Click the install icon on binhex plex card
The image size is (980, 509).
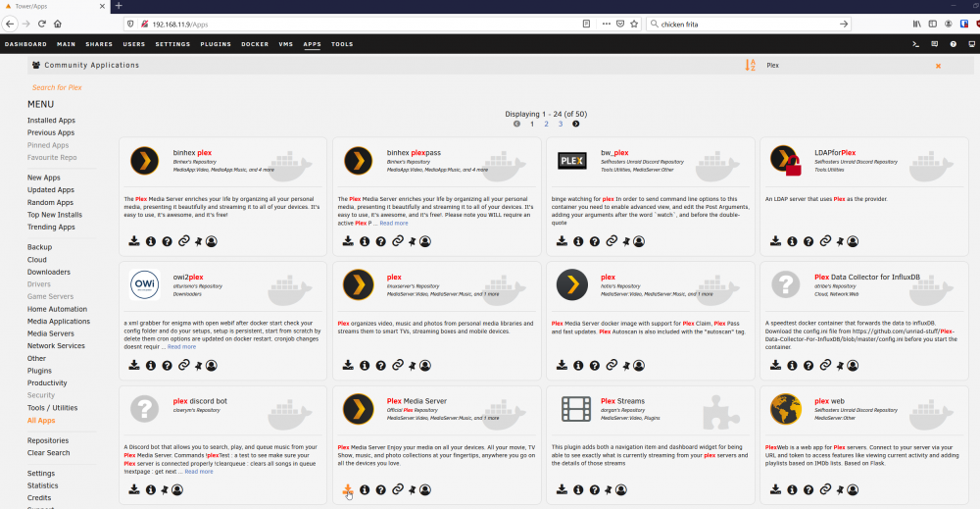click(x=134, y=241)
